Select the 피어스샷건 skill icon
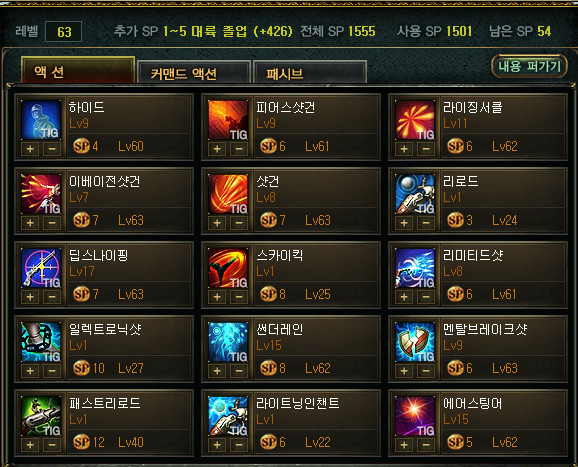The image size is (578, 467). click(228, 120)
